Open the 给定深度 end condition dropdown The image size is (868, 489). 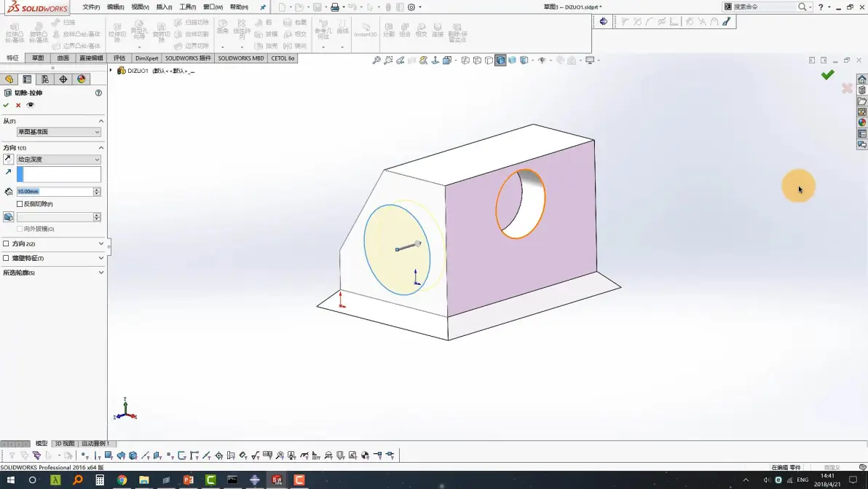[x=59, y=160]
